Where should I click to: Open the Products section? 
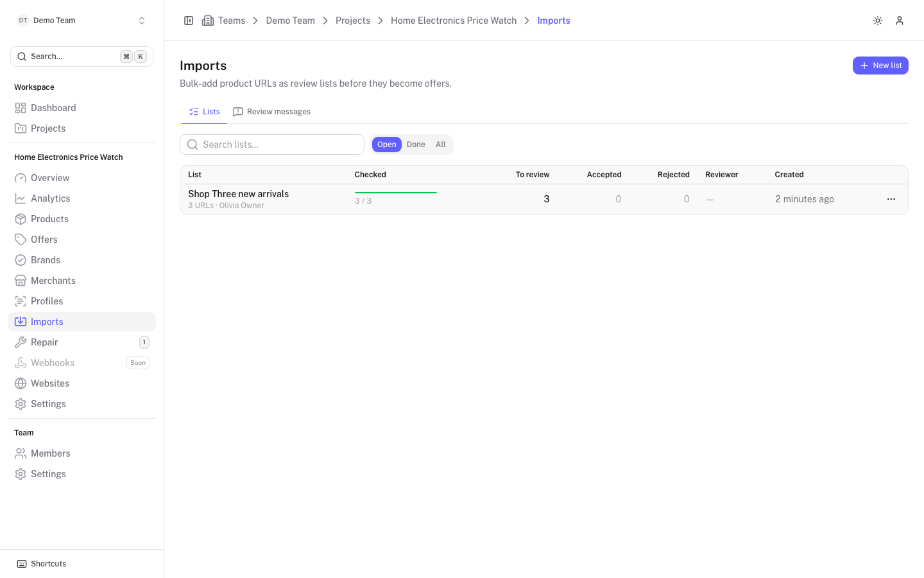pyautogui.click(x=81, y=219)
